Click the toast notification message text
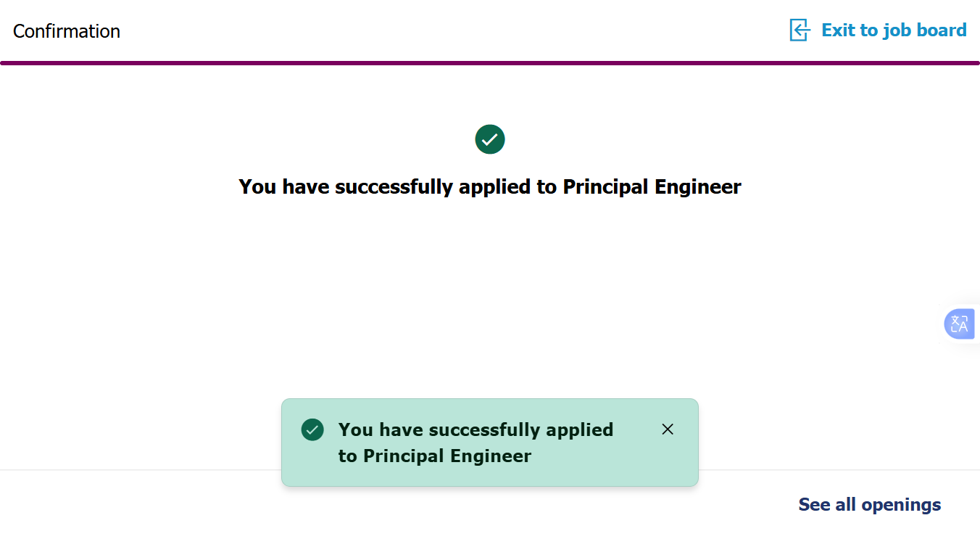Screen dimensions: 980x539 [476, 443]
